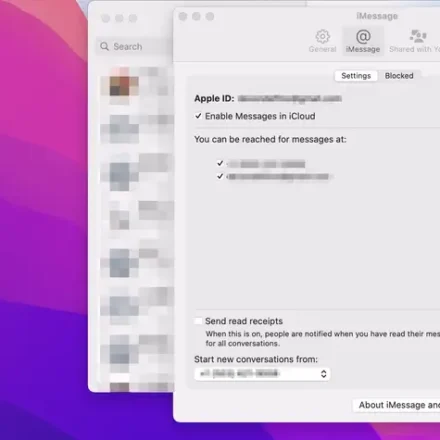
Task: Toggle Enable Messages in iCloud checkbox
Action: (198, 116)
